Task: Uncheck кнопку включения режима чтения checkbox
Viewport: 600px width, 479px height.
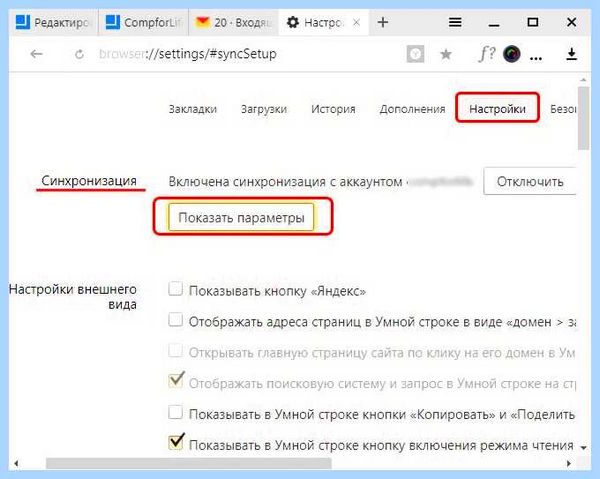Action: 176,442
